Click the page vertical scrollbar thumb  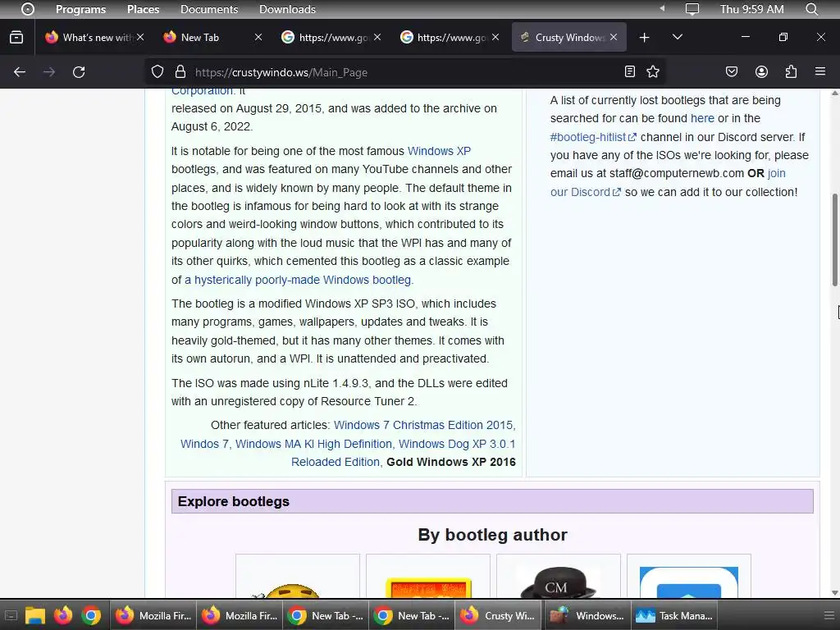(x=834, y=240)
